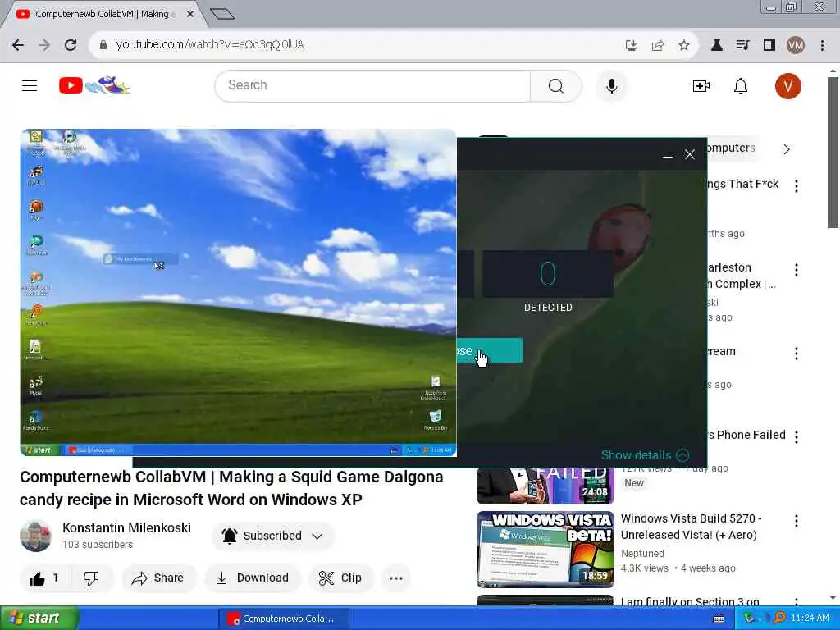Click the video title "Computernewb CollabVM" heading
840x630 pixels.
[231, 488]
